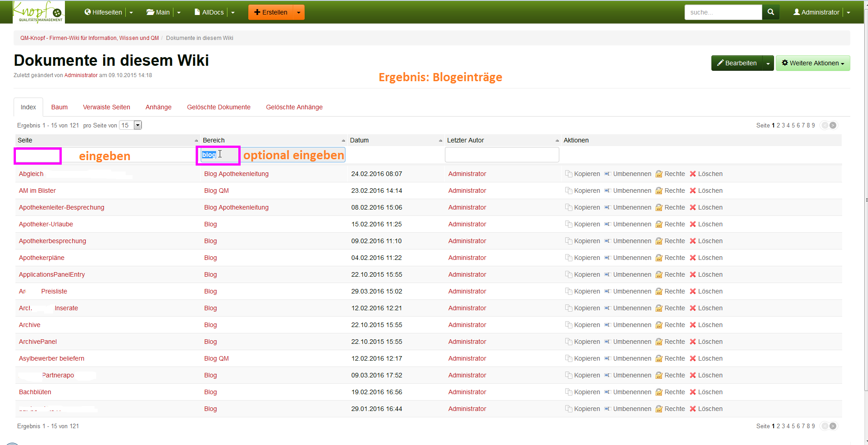Go to page 5 in top pagination
The width and height of the screenshot is (868, 445).
pos(794,125)
